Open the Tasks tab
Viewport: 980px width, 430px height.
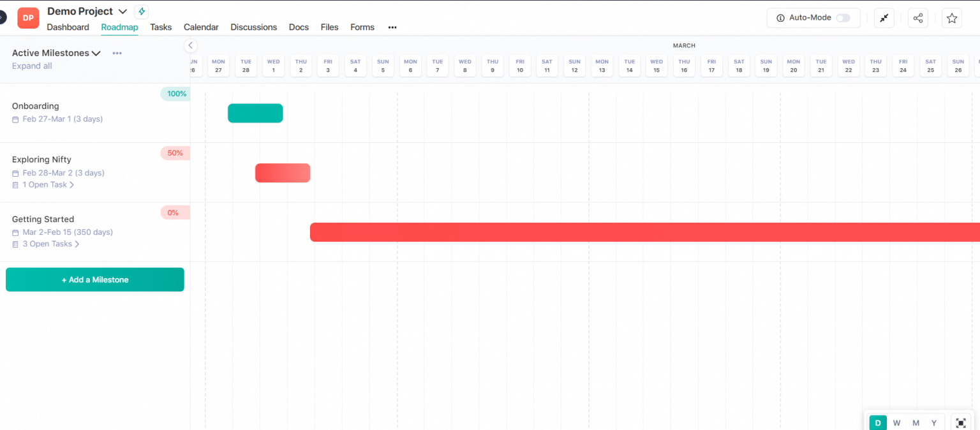point(161,27)
